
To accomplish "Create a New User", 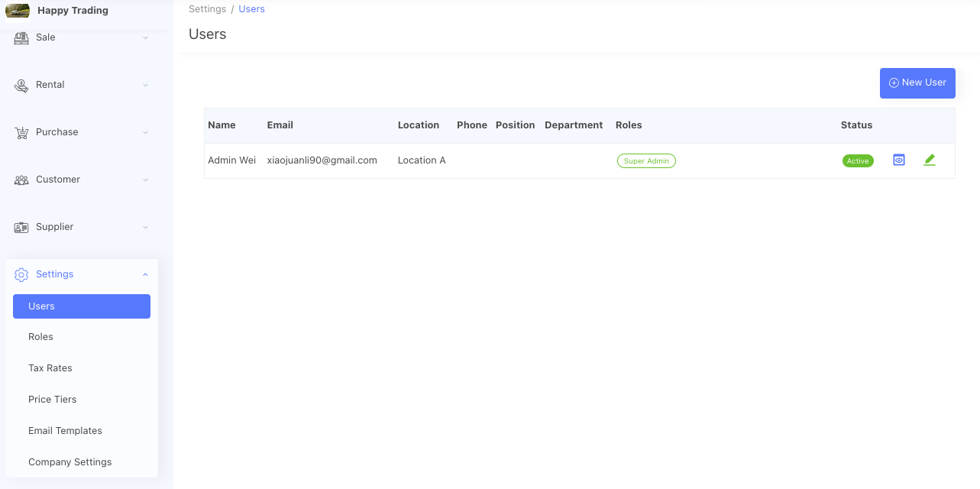I will [917, 83].
